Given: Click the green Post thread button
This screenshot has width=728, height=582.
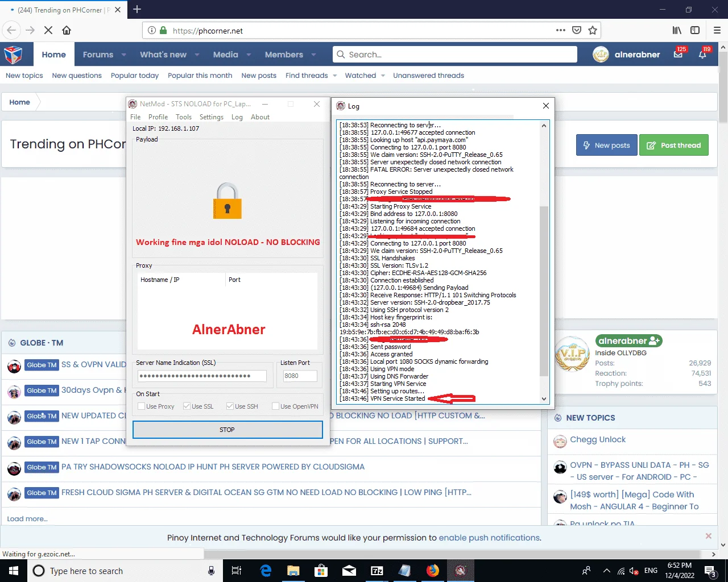Looking at the screenshot, I should (674, 145).
